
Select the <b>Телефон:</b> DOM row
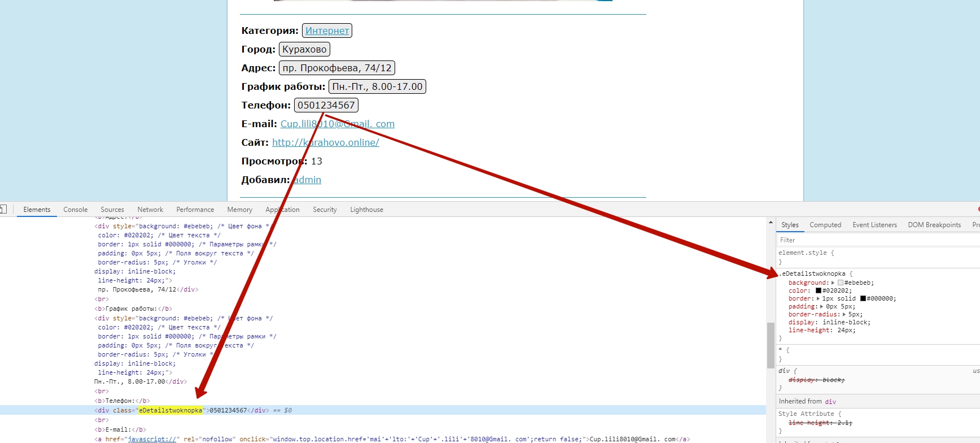[x=122, y=401]
